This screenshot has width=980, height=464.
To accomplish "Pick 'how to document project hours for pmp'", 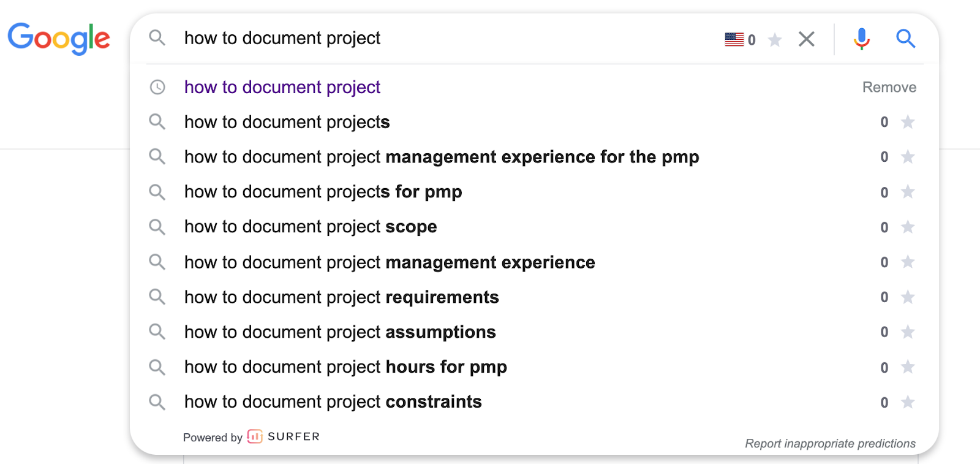I will [x=345, y=367].
